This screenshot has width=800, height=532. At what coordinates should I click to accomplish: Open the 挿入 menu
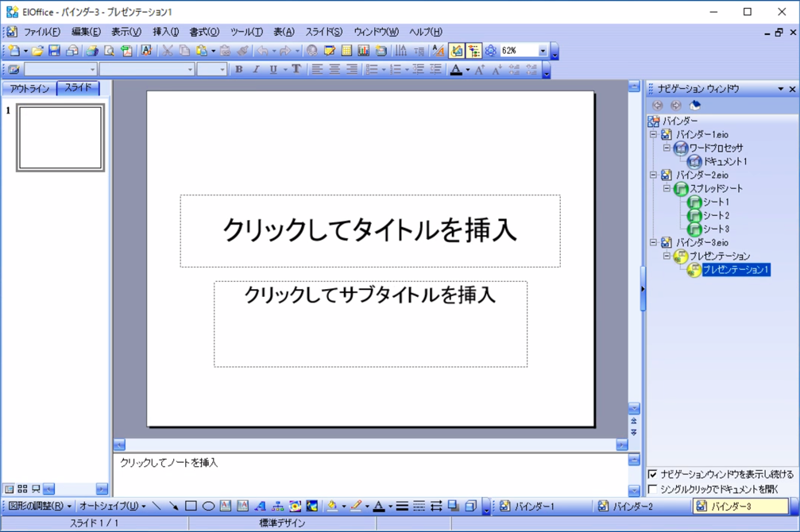click(x=166, y=32)
